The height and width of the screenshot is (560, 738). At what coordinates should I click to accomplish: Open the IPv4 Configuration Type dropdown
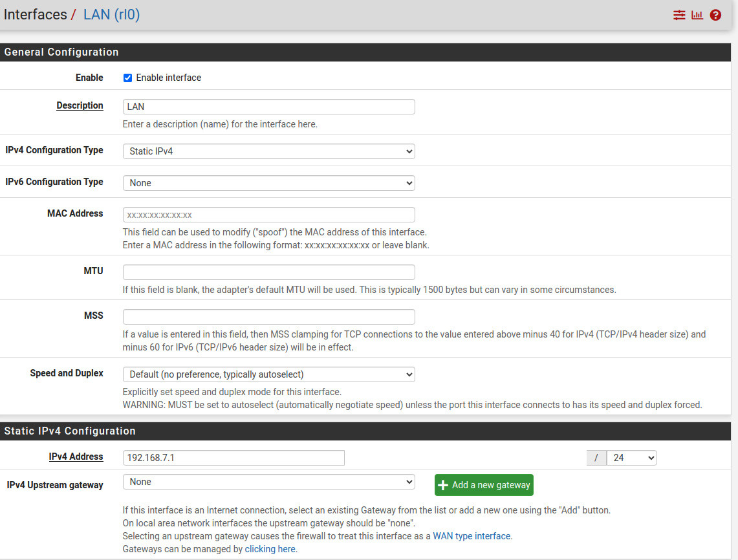click(x=268, y=151)
